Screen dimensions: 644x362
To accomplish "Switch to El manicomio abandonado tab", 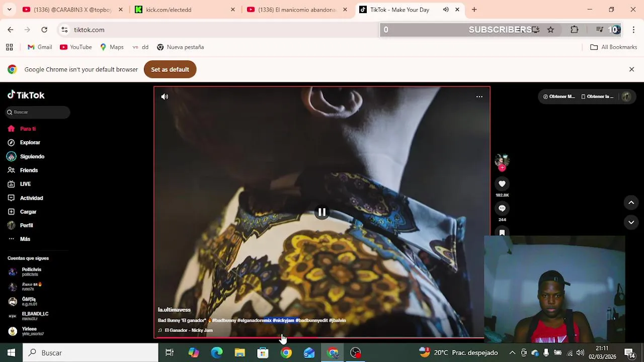I will pos(297,10).
